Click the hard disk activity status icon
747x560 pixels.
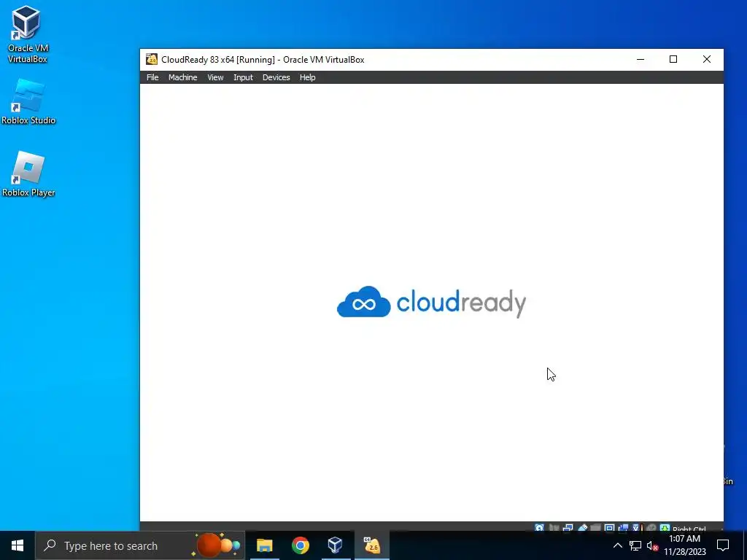[539, 528]
